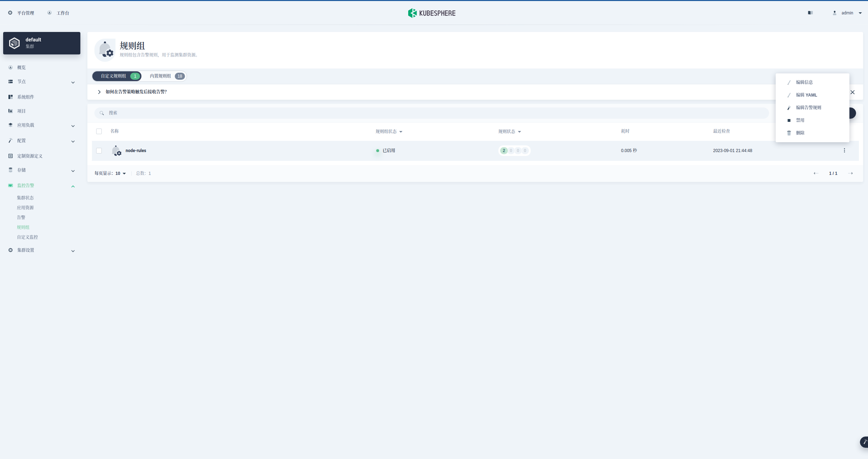
Task: Select 规则组 submenu item
Action: pyautogui.click(x=23, y=227)
